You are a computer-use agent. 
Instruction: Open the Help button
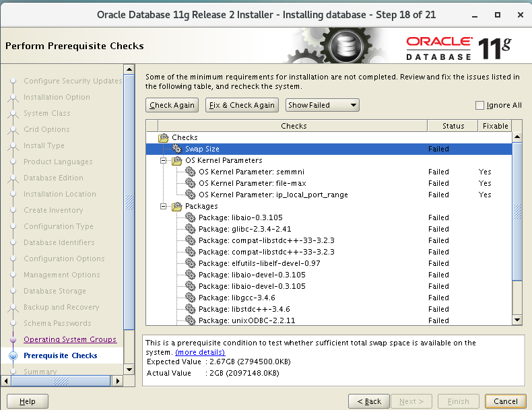[x=28, y=401]
